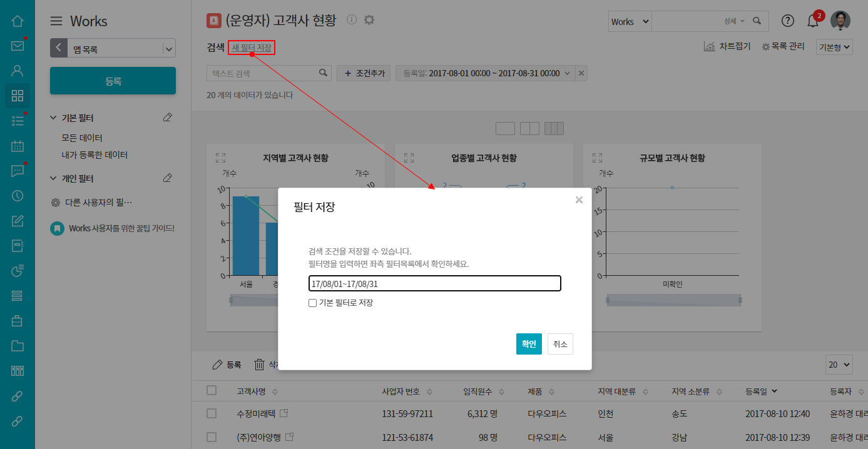Check the 수정미래텍 row checkbox
The height and width of the screenshot is (449, 868).
[212, 413]
